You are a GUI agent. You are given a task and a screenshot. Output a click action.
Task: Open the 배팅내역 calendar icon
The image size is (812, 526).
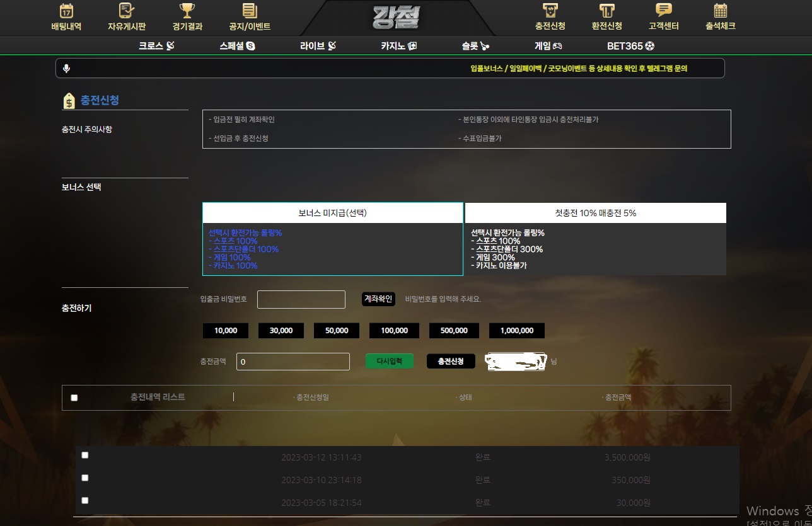66,11
